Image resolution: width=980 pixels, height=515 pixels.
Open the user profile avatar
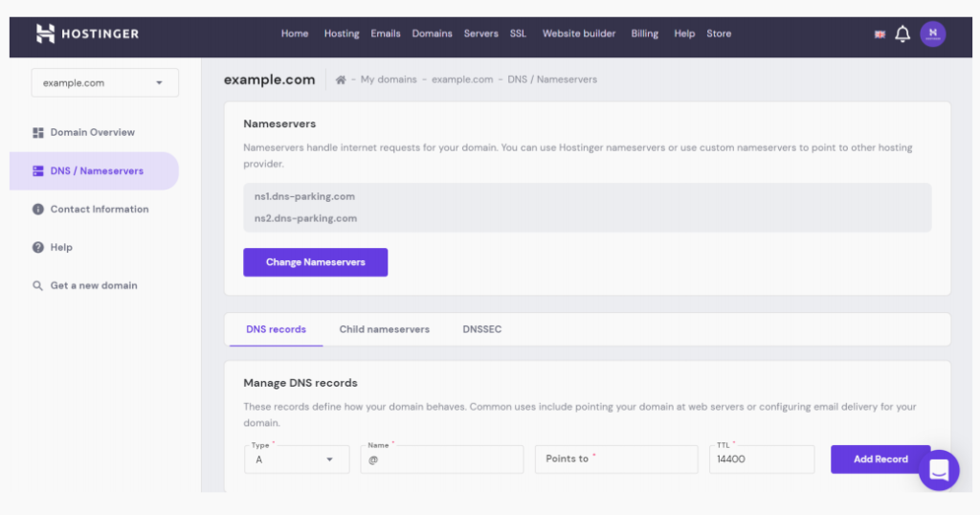click(932, 34)
